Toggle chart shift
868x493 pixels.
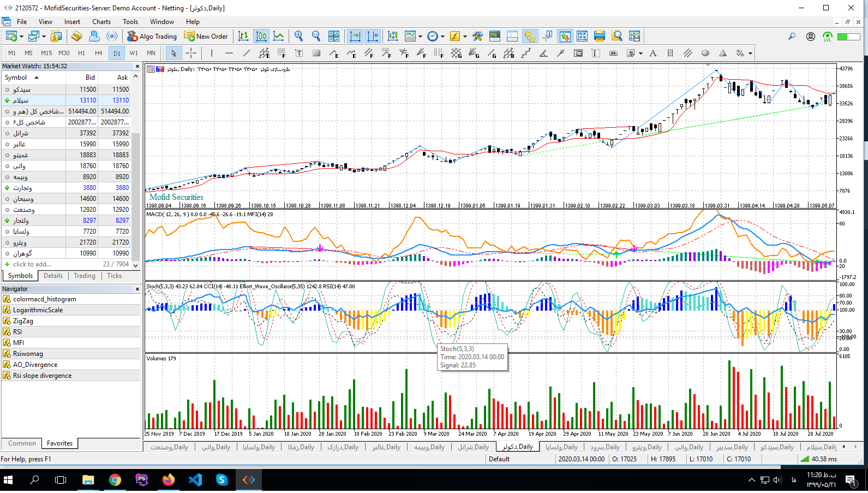click(x=373, y=36)
